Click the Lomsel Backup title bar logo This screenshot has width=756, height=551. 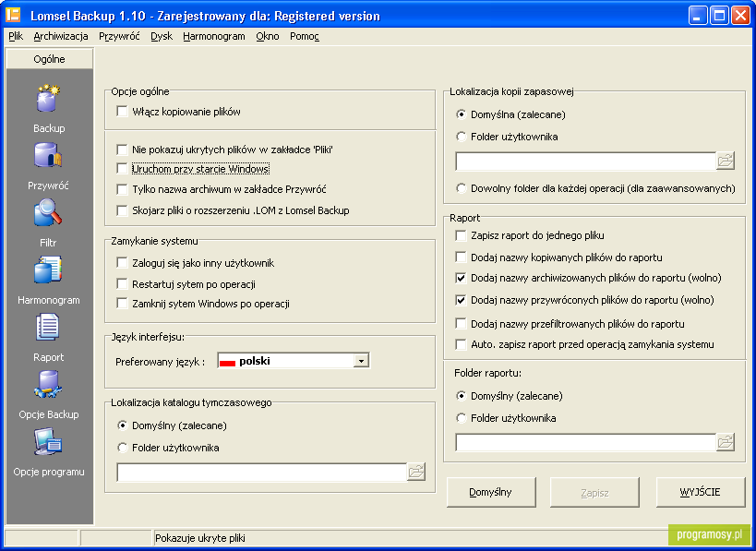click(14, 16)
